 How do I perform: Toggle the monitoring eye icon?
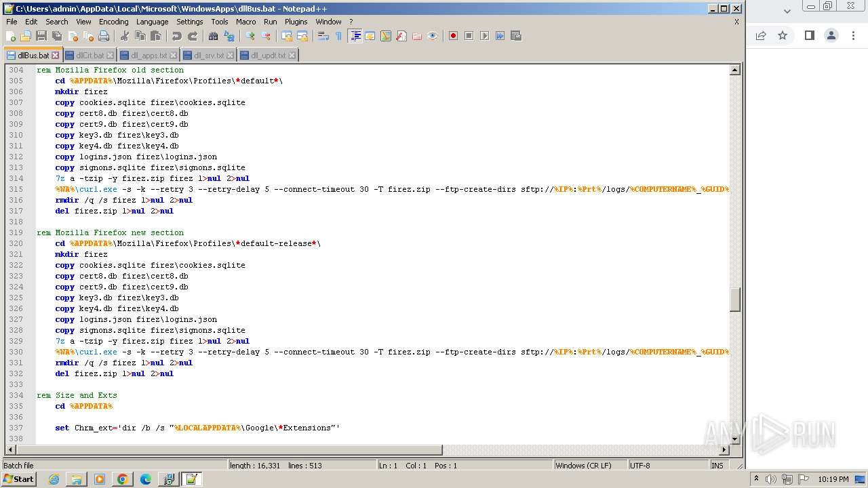click(433, 36)
